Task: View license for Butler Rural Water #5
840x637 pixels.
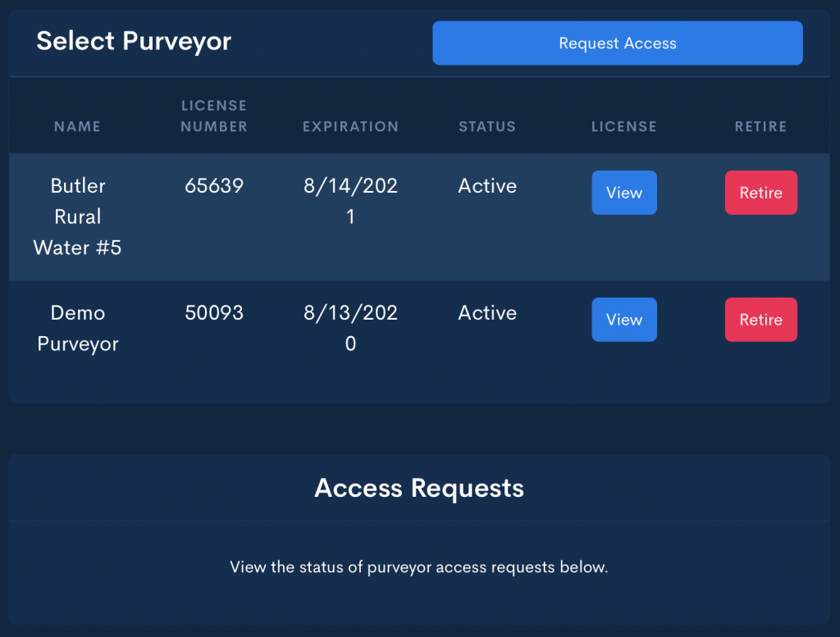Action: [x=623, y=193]
